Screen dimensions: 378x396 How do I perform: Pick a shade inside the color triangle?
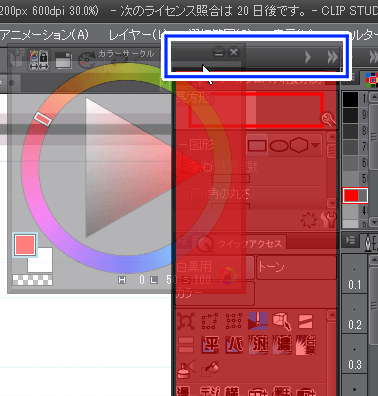pos(133,167)
